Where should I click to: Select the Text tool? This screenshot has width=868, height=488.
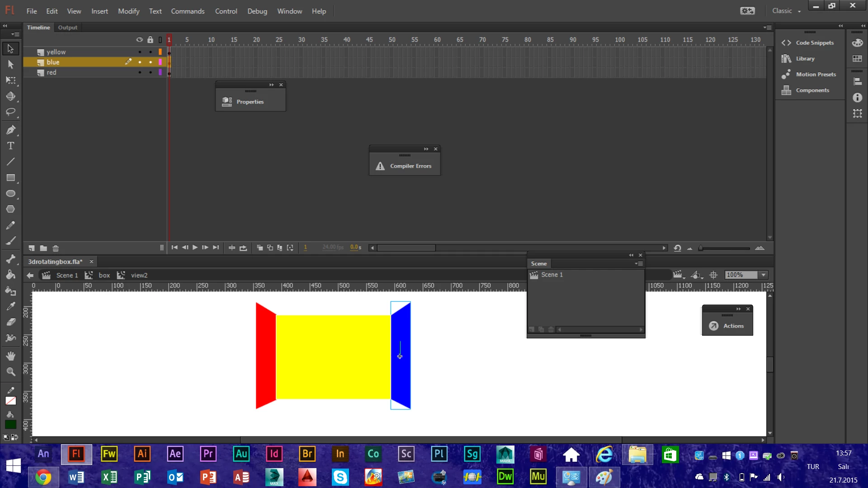[x=10, y=146]
